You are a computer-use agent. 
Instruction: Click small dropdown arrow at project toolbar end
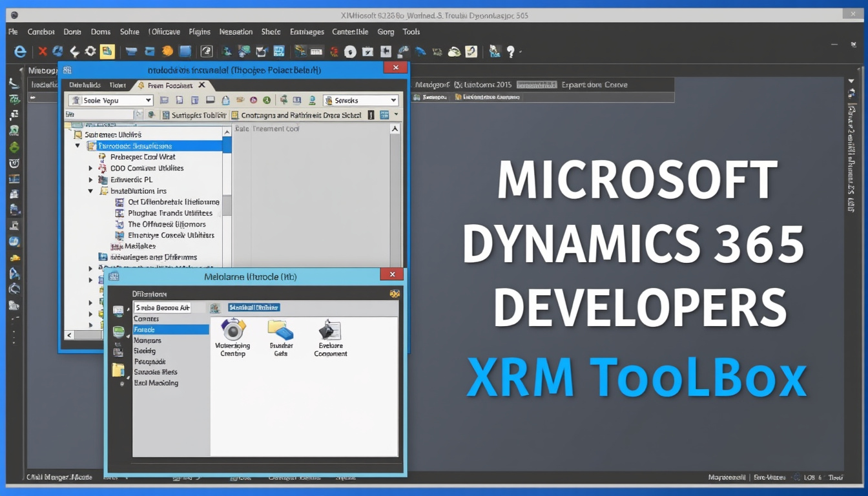tap(395, 115)
